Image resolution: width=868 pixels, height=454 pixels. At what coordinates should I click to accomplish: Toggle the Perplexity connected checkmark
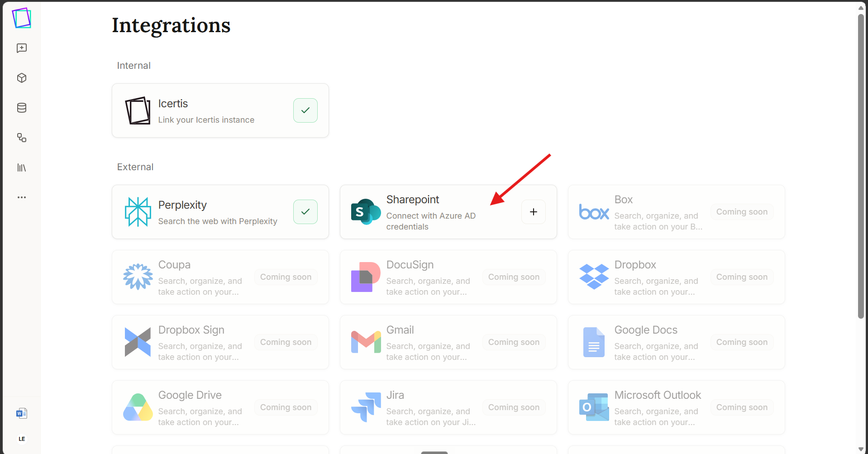pos(305,212)
